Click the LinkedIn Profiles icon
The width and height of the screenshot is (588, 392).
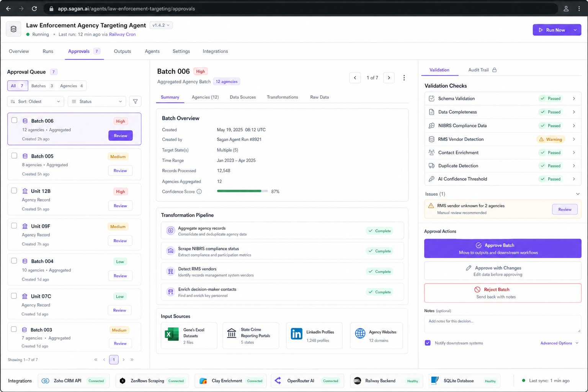[x=296, y=334]
